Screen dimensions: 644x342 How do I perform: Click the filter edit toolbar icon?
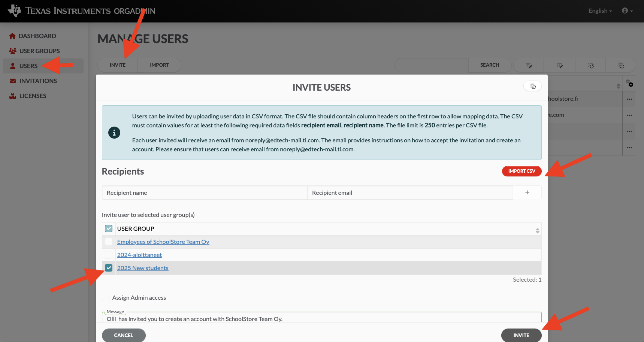click(529, 66)
